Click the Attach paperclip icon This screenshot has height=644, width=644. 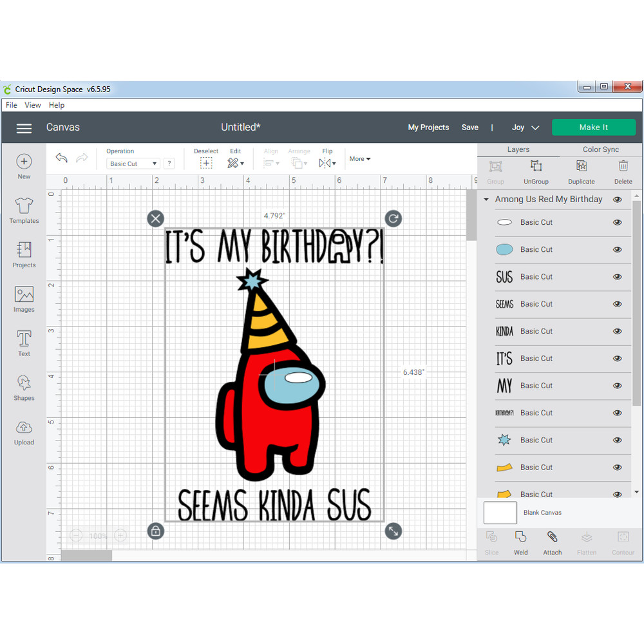point(552,542)
